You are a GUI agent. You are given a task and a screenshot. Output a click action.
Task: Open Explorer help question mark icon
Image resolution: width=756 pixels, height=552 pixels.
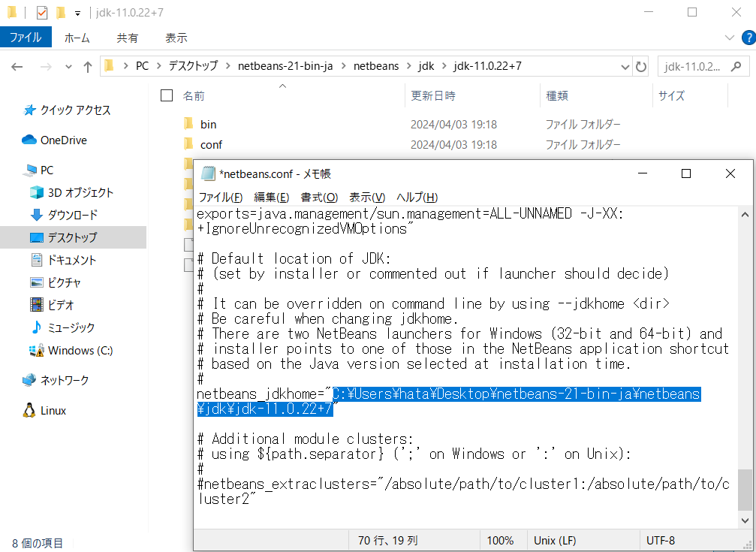[749, 38]
